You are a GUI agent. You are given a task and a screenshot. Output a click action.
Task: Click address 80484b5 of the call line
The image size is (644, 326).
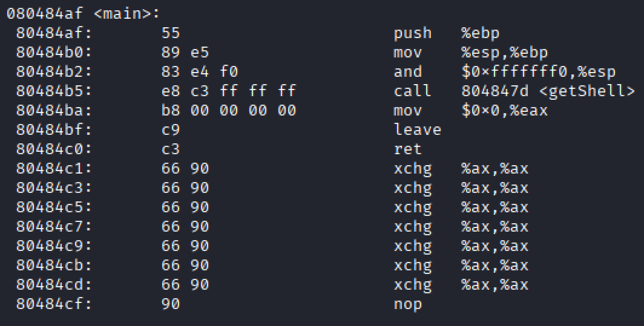[x=53, y=91]
